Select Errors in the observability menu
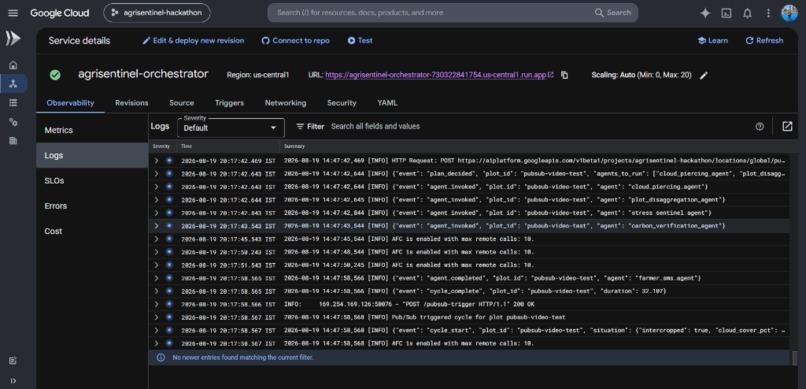This screenshot has width=806, height=389. click(92, 206)
